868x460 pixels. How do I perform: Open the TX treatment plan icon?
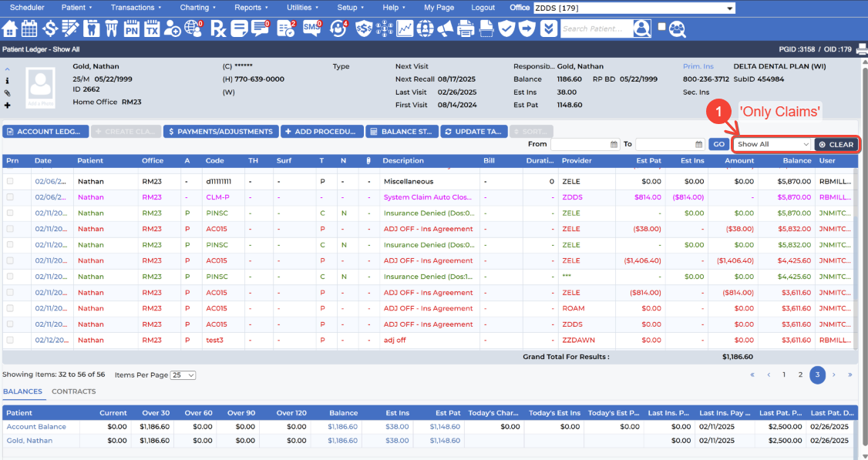coord(151,29)
